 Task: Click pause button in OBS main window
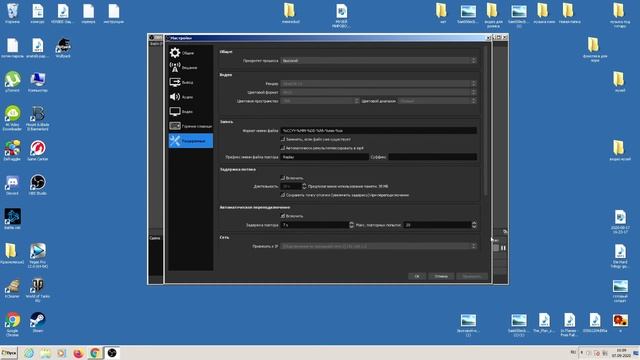tap(503, 248)
